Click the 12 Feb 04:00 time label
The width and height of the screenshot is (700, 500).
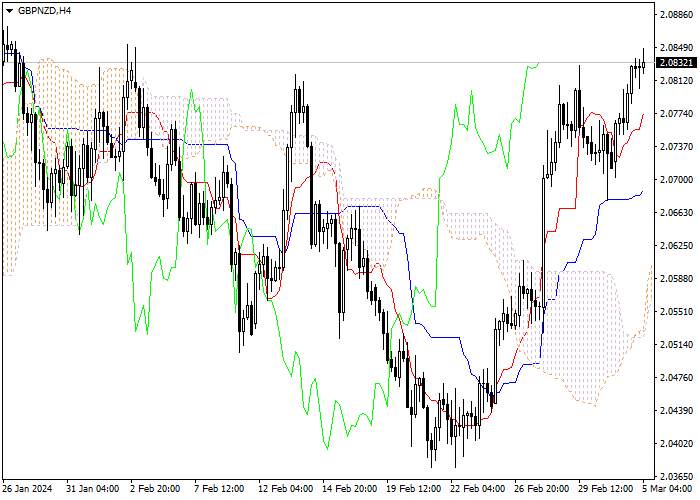coord(285,489)
